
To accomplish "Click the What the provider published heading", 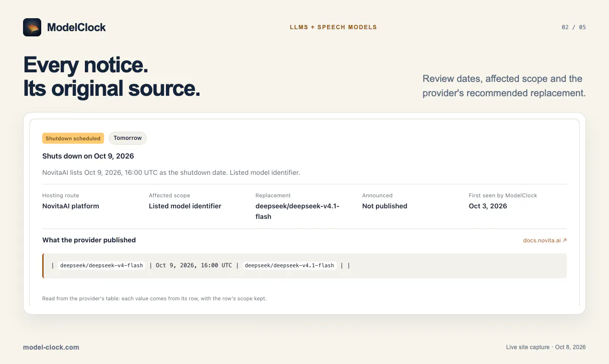I will click(x=89, y=240).
